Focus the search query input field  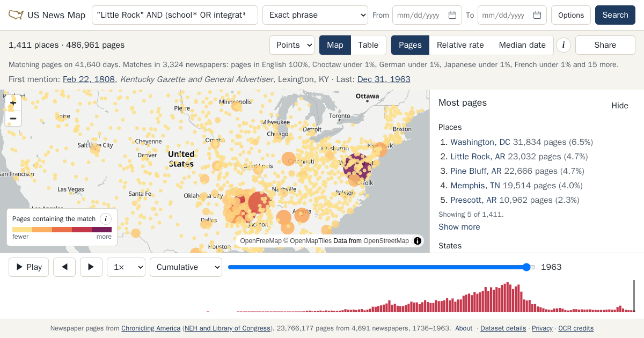click(x=175, y=15)
